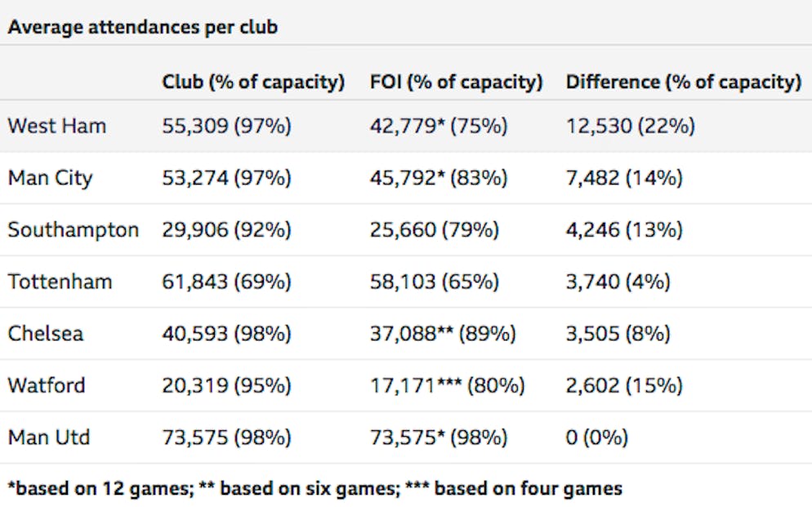
Task: Select the Chelsea row label
Action: (x=46, y=333)
